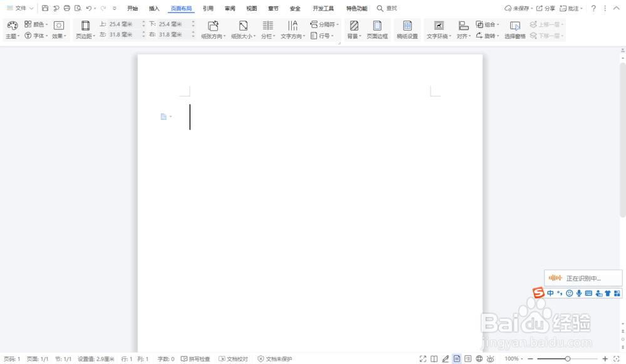This screenshot has height=364, width=626.
Task: Switch to the 视图 tab
Action: click(x=252, y=8)
